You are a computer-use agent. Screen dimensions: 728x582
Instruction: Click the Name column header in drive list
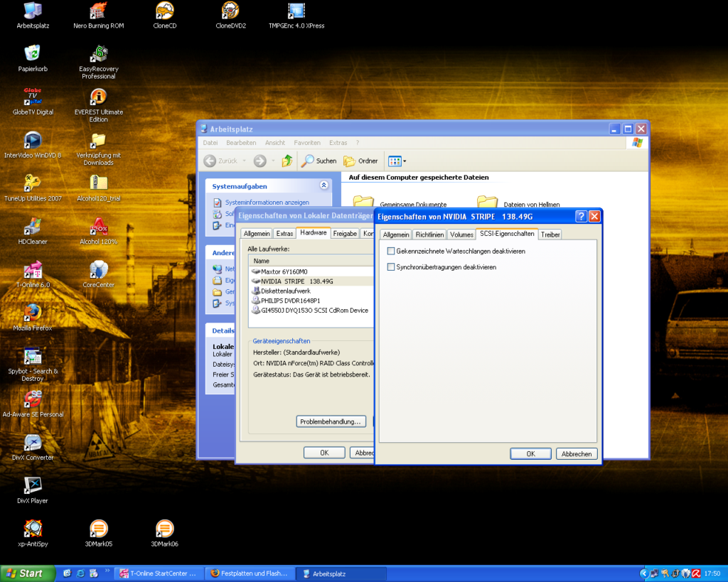pyautogui.click(x=311, y=261)
